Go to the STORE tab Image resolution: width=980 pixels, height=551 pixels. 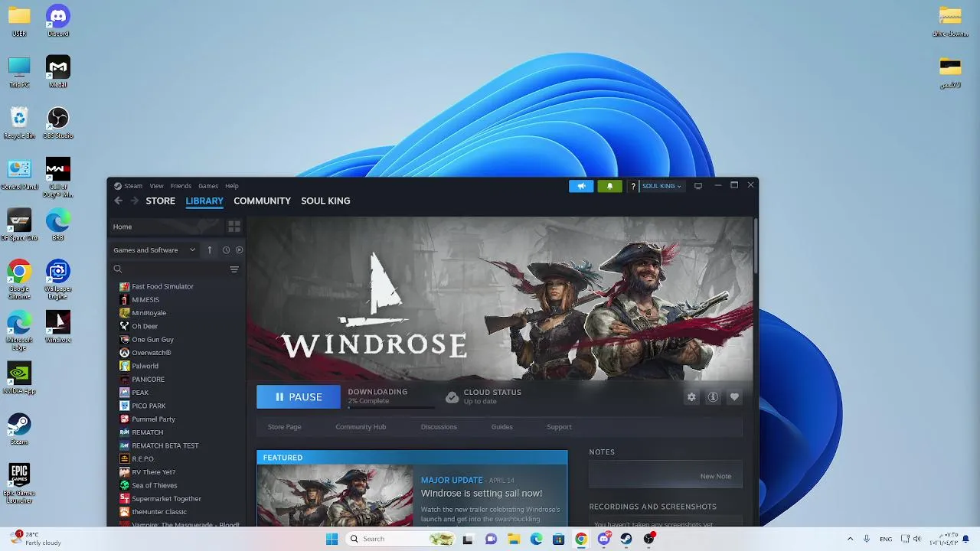pyautogui.click(x=160, y=201)
